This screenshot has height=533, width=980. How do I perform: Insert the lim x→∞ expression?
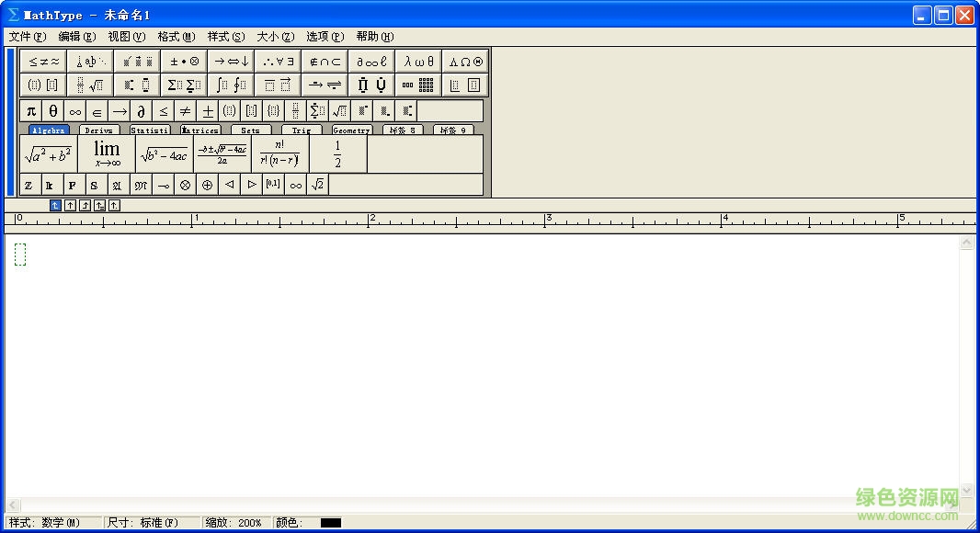click(107, 154)
